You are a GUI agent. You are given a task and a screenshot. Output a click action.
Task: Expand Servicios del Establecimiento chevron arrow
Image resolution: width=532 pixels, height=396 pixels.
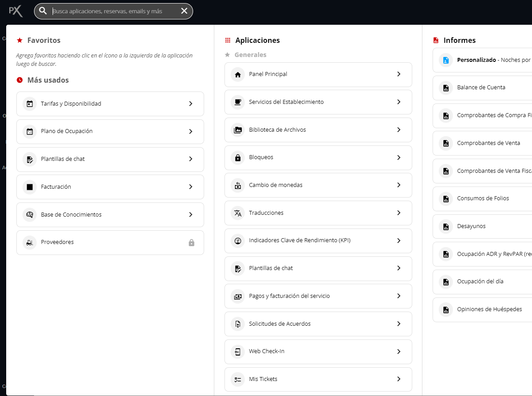(x=399, y=102)
